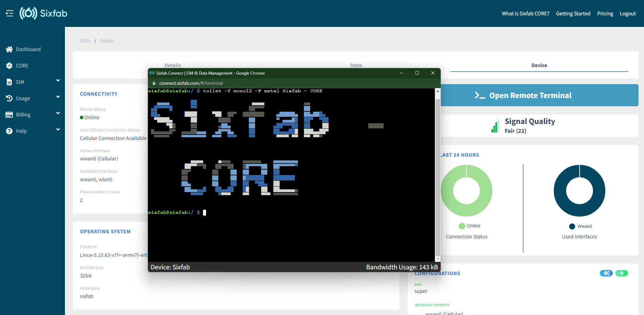Click the APN value super
The image size is (644, 315).
pyautogui.click(x=421, y=291)
